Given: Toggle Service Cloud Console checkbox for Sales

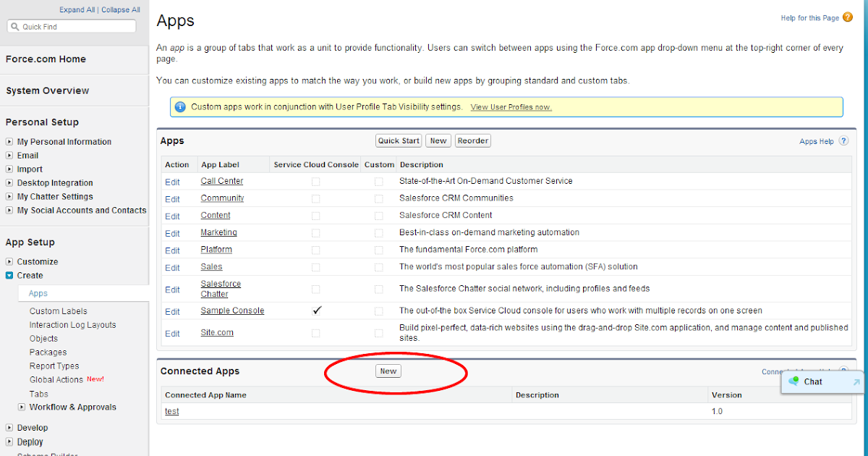Looking at the screenshot, I should click(x=315, y=267).
